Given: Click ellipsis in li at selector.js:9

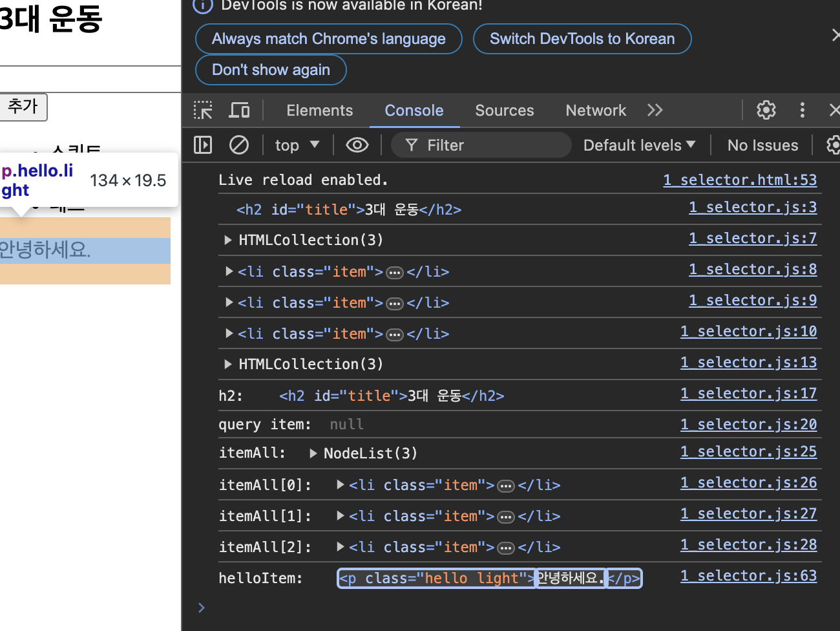Looking at the screenshot, I should 395,304.
